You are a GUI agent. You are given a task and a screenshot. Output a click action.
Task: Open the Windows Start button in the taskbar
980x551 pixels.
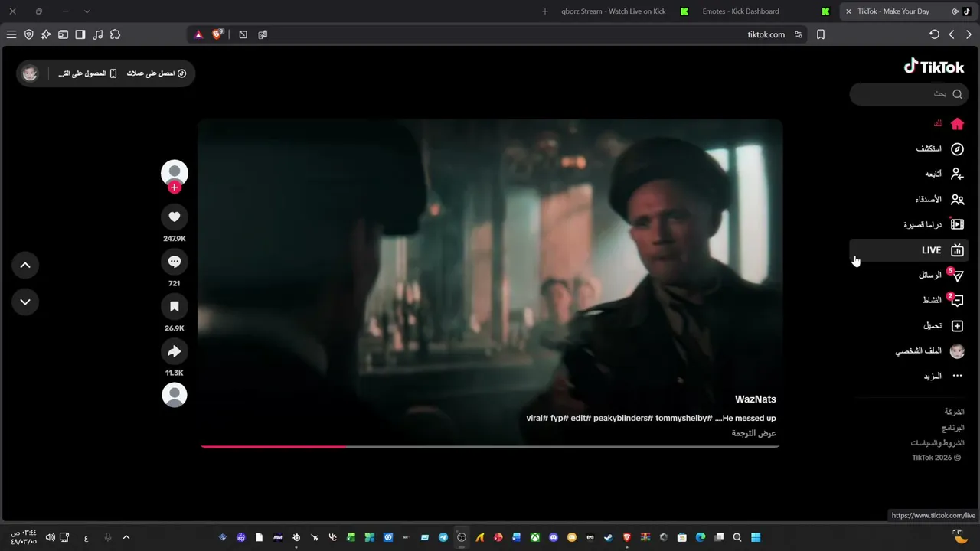coord(756,537)
